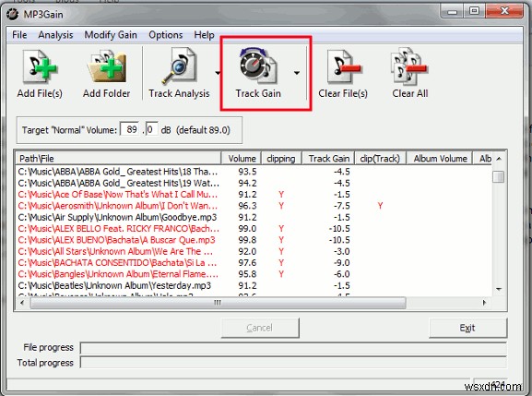Select the Air Supply Goodbye.mp3 row
The image size is (532, 396).
(254, 217)
